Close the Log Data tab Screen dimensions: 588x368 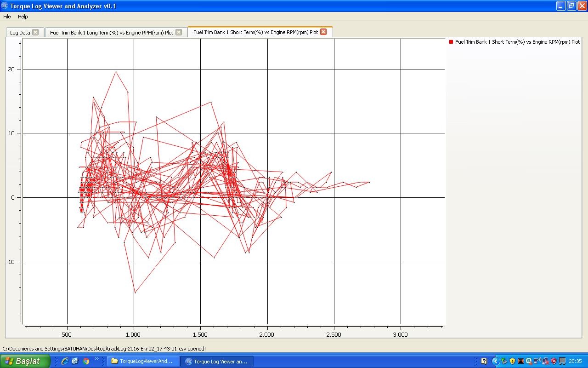tap(35, 32)
